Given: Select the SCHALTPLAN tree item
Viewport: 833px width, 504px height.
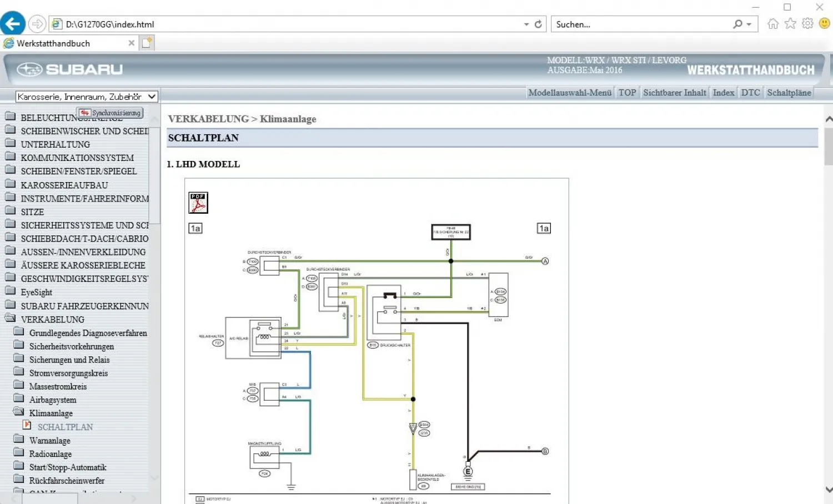Looking at the screenshot, I should [x=65, y=427].
